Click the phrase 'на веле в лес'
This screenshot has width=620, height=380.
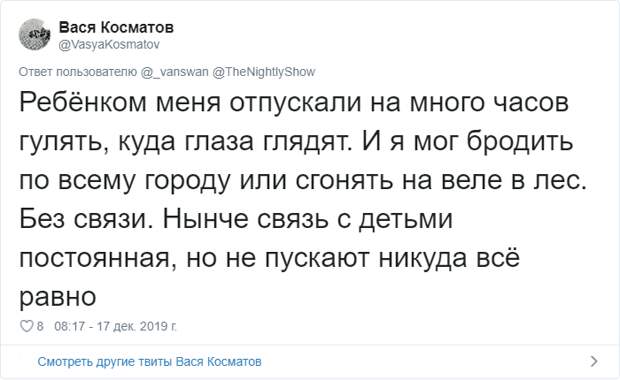[x=493, y=180]
